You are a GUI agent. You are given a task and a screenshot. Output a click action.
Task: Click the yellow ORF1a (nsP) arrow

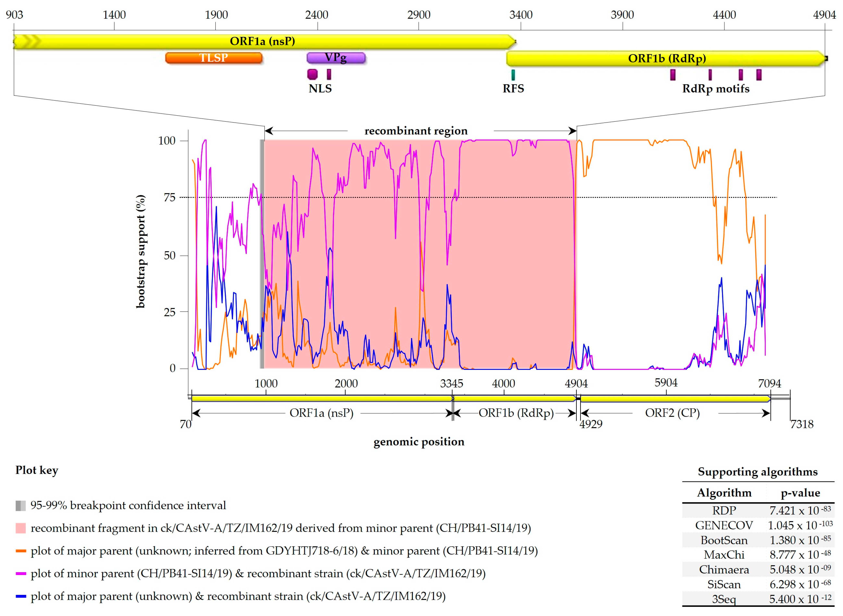(262, 41)
